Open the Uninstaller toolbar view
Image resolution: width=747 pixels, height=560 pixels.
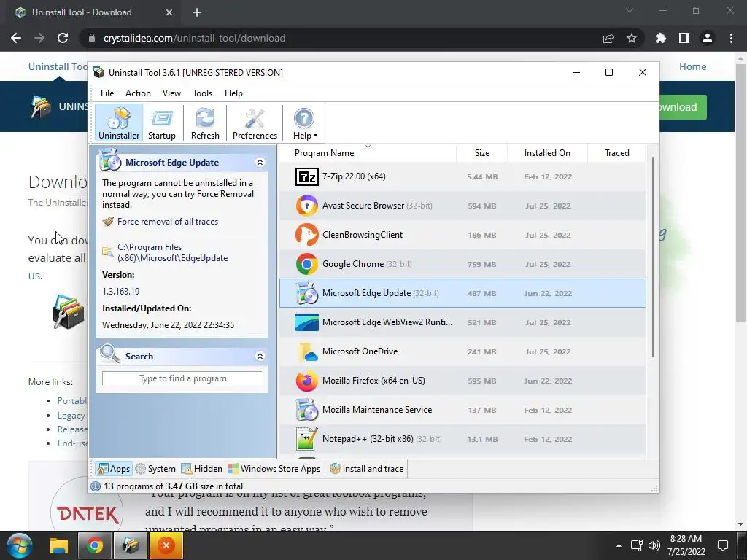pyautogui.click(x=119, y=122)
